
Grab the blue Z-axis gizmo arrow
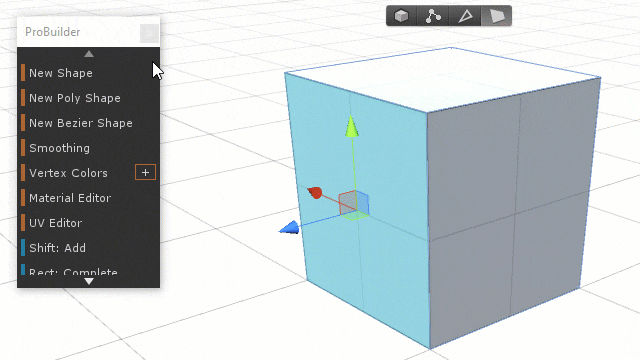point(289,228)
